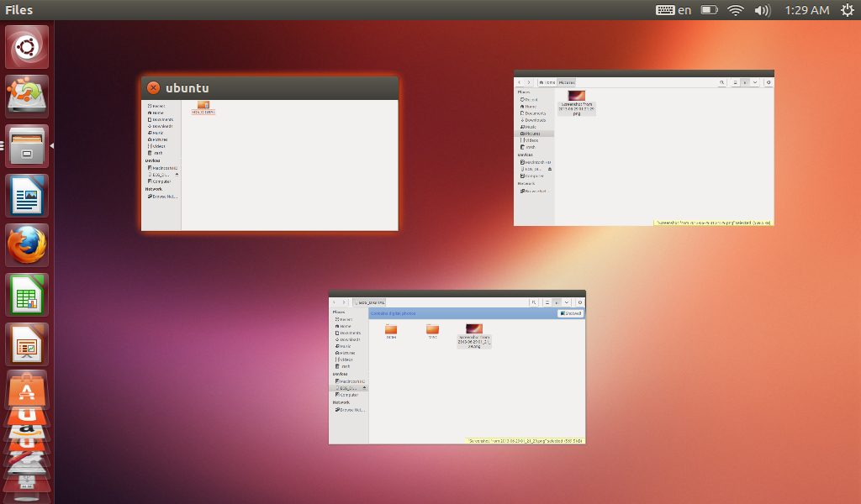Open LibreOffice Impress from the launcher
The image size is (861, 504).
click(x=28, y=344)
